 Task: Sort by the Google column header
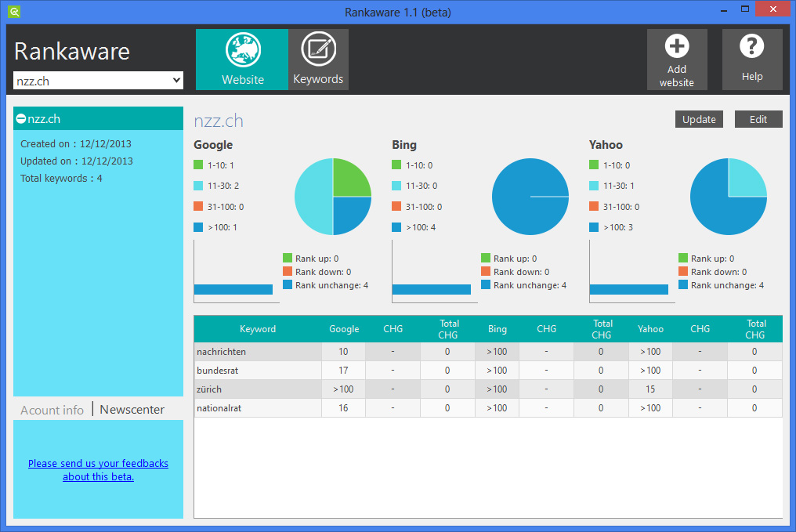[x=344, y=329]
